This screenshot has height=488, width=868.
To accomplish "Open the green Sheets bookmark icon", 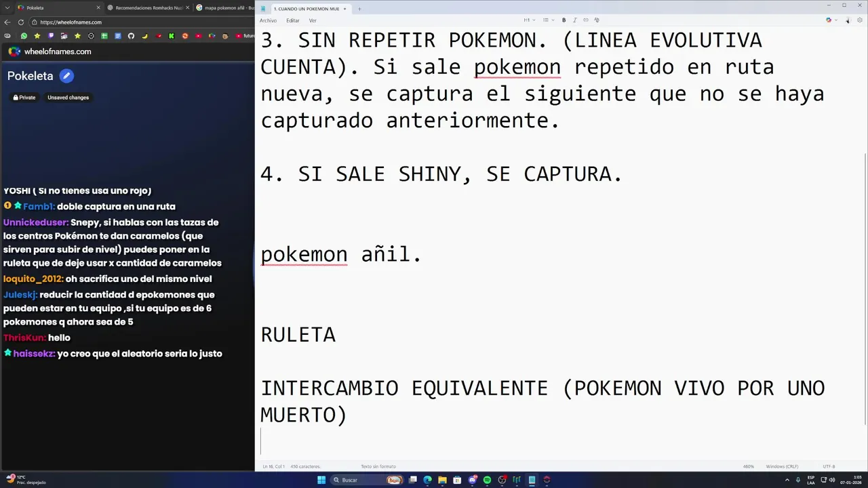I will (x=104, y=36).
